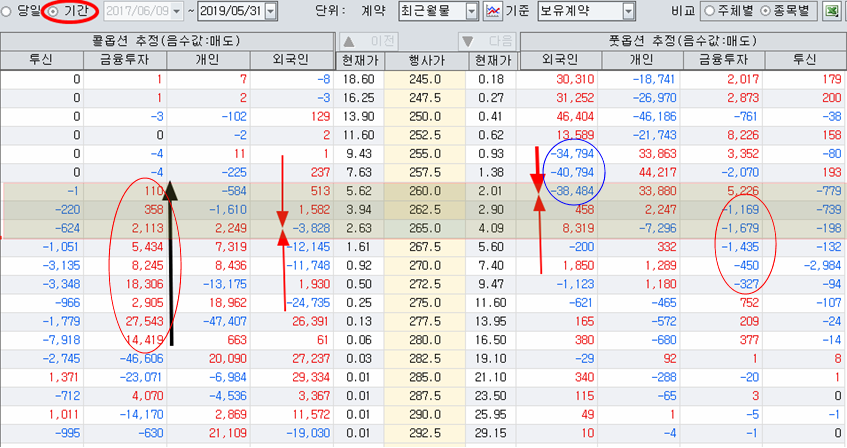Select strike price cell 280.0
The image size is (847, 448).
point(425,340)
